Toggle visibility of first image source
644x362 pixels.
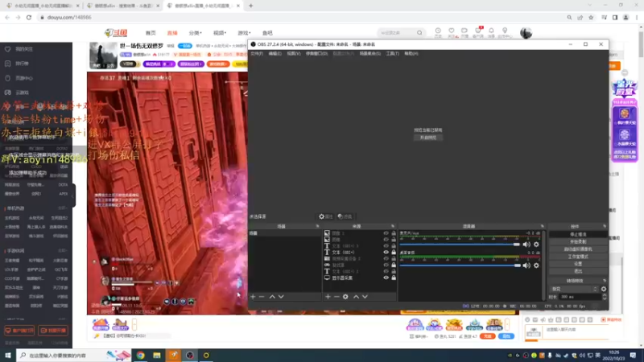(x=386, y=233)
